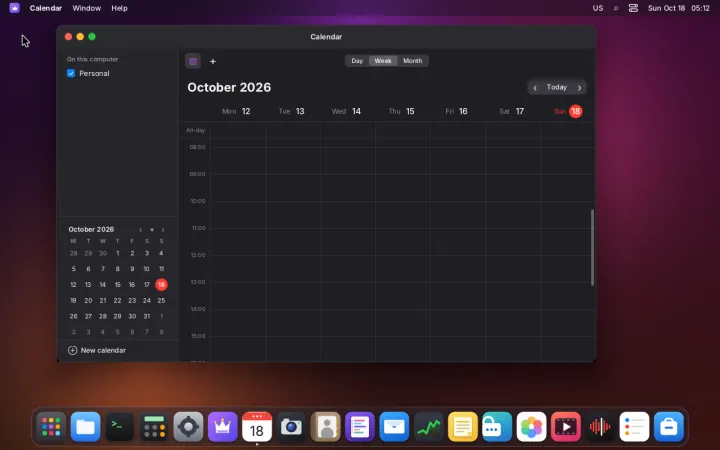Image resolution: width=720 pixels, height=450 pixels.
Task: Click the mini calendar October 2026 title
Action: [x=91, y=230]
